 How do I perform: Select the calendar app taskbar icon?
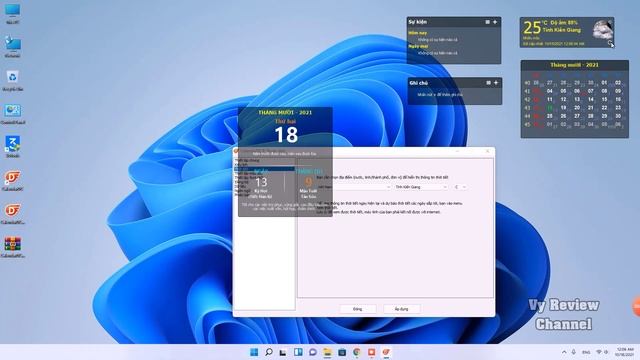pos(386,352)
